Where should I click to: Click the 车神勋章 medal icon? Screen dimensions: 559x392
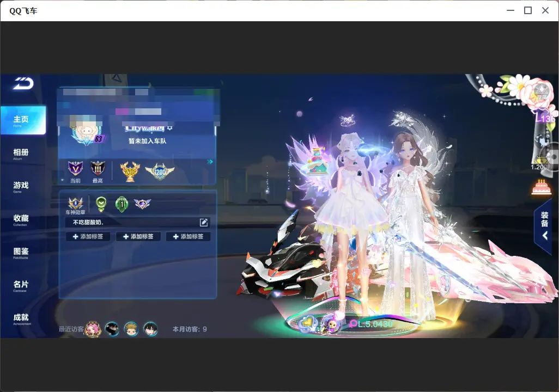(76, 204)
